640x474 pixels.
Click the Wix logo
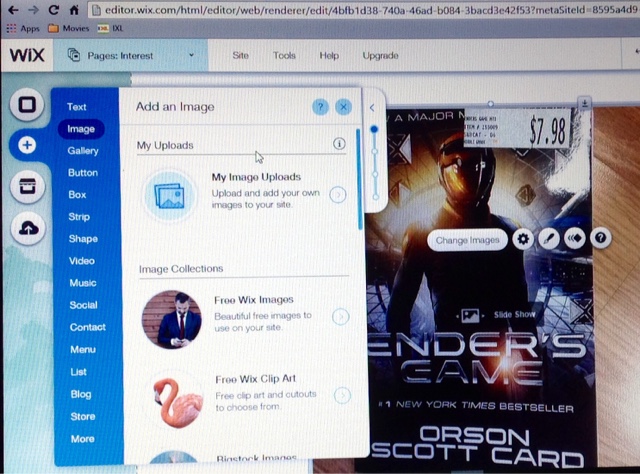click(27, 55)
